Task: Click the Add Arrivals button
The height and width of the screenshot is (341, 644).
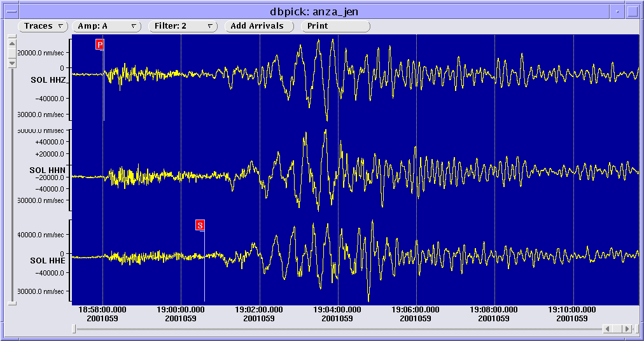Action: [x=259, y=26]
